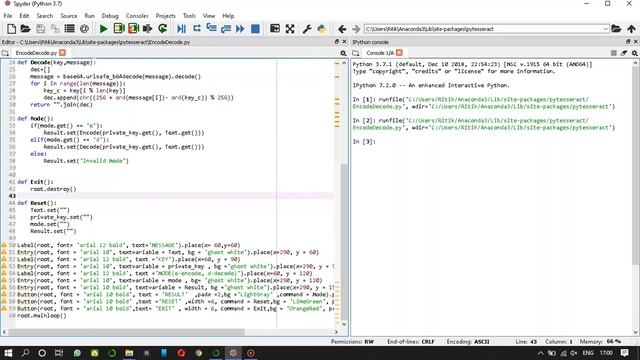The image size is (640, 360).
Task: Change to parent directory up arrow
Action: click(x=631, y=29)
